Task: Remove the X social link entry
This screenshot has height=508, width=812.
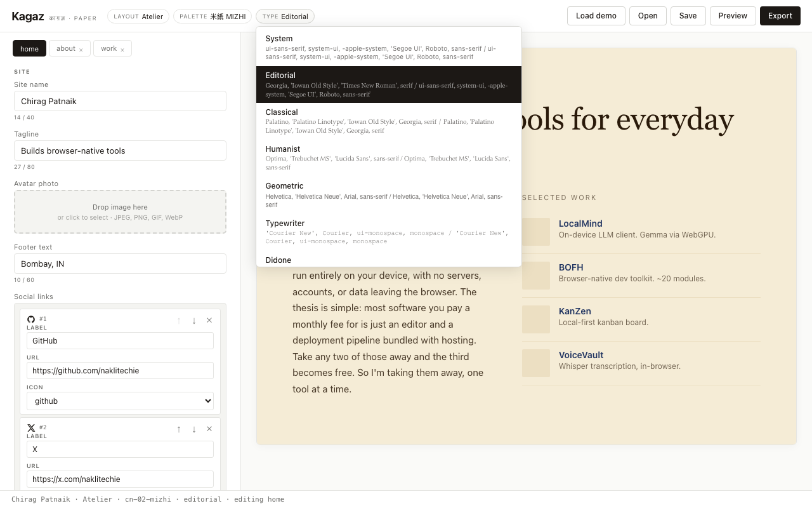Action: click(209, 429)
